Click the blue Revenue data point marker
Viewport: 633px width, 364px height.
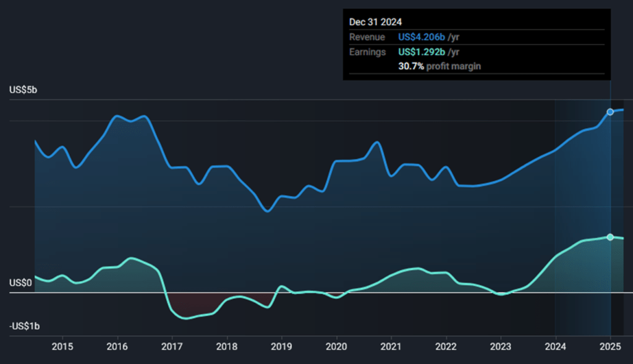(x=611, y=110)
